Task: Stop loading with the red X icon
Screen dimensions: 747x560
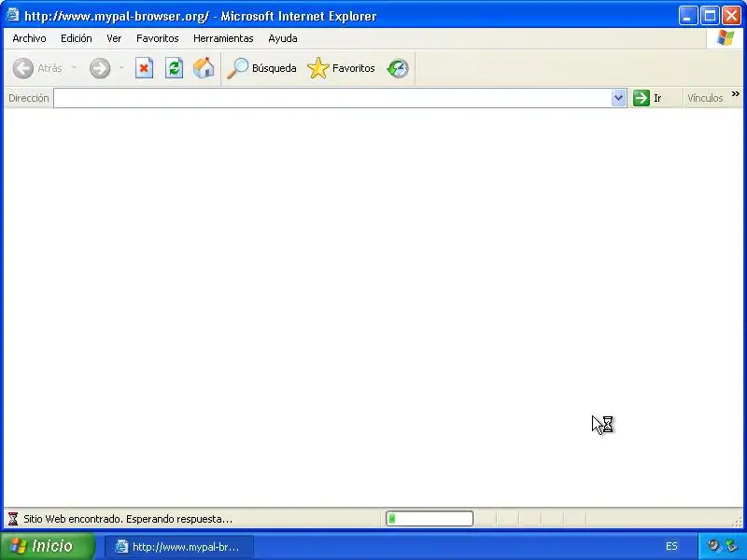Action: click(144, 68)
